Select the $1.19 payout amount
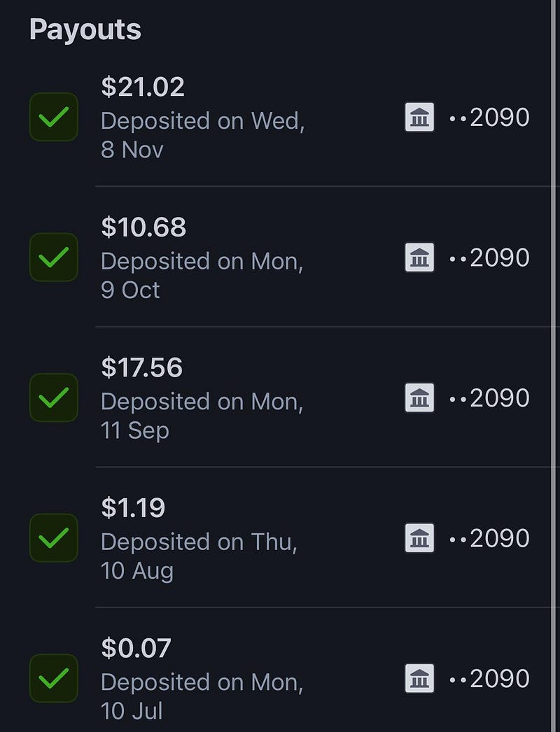The height and width of the screenshot is (732, 560). pos(133,507)
